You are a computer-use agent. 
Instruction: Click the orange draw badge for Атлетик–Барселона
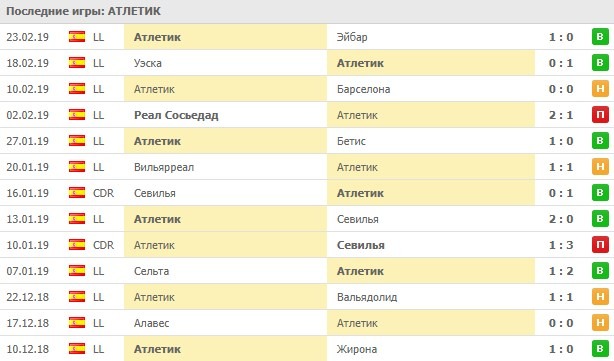tap(600, 89)
